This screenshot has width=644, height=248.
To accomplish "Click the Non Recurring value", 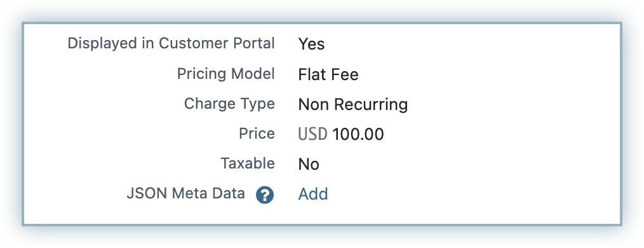I will [x=353, y=104].
